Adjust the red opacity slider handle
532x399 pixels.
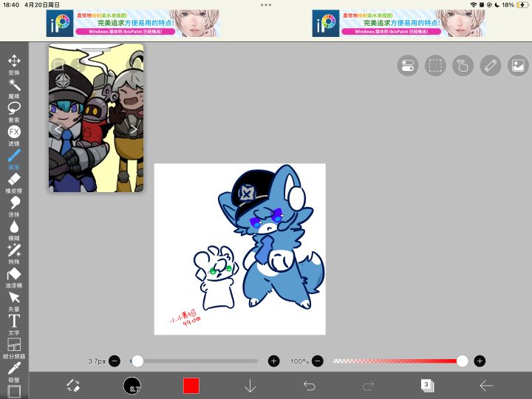click(x=462, y=361)
